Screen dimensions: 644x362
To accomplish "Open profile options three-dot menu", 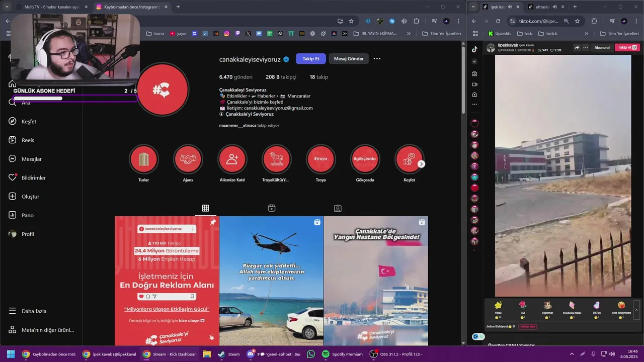I will click(377, 59).
